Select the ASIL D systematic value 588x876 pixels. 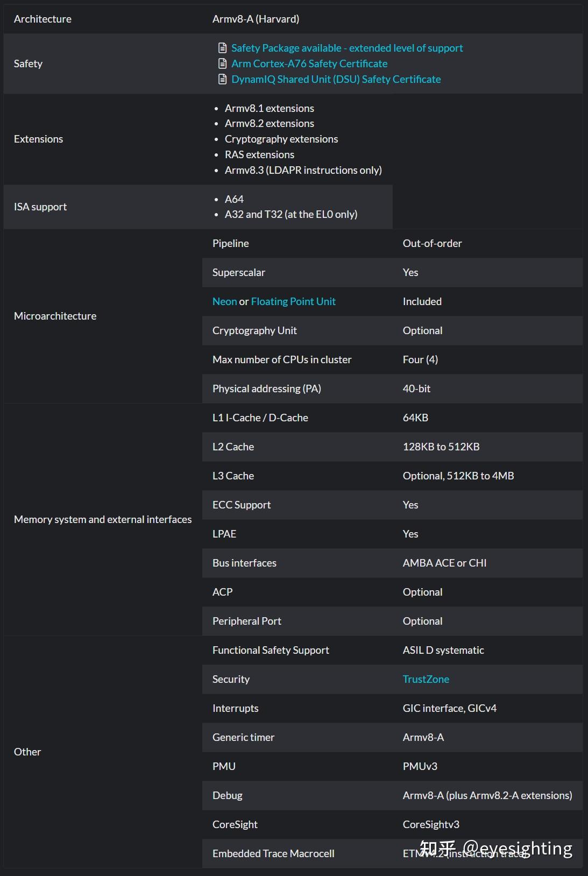pos(443,650)
